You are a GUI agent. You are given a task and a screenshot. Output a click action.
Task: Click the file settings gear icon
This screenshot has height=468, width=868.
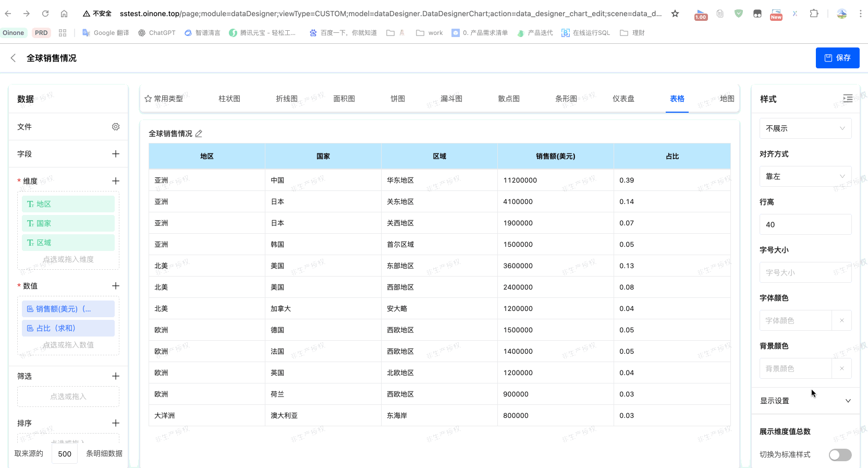tap(116, 127)
